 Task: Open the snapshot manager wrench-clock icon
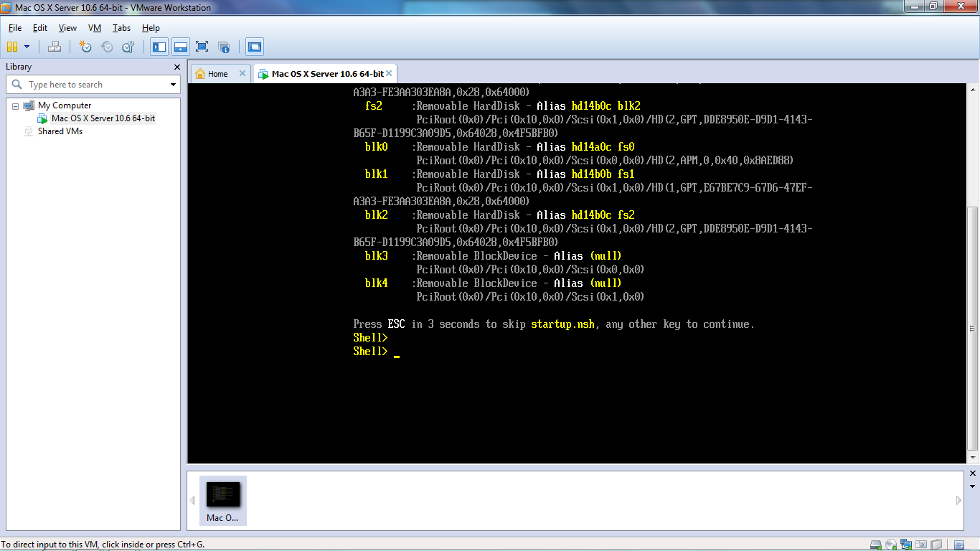click(x=128, y=47)
